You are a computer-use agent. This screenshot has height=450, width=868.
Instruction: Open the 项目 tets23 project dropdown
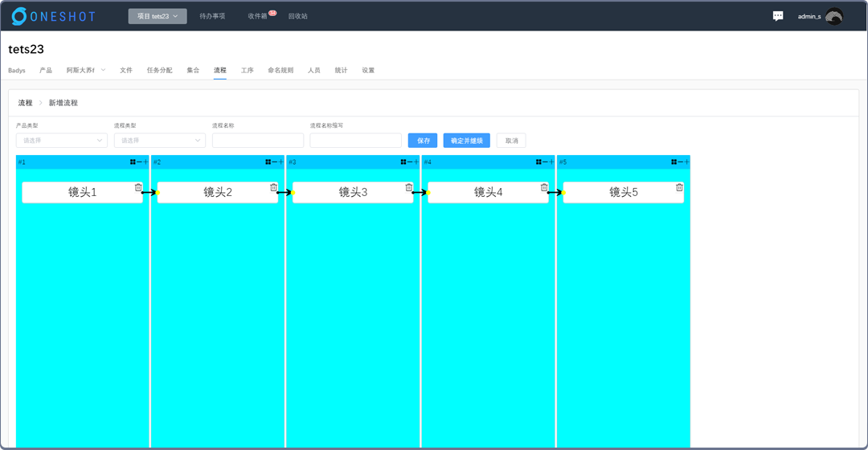tap(158, 16)
